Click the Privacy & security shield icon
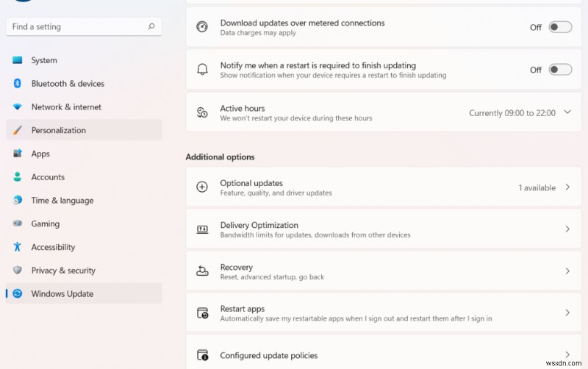588x369 pixels. point(18,271)
